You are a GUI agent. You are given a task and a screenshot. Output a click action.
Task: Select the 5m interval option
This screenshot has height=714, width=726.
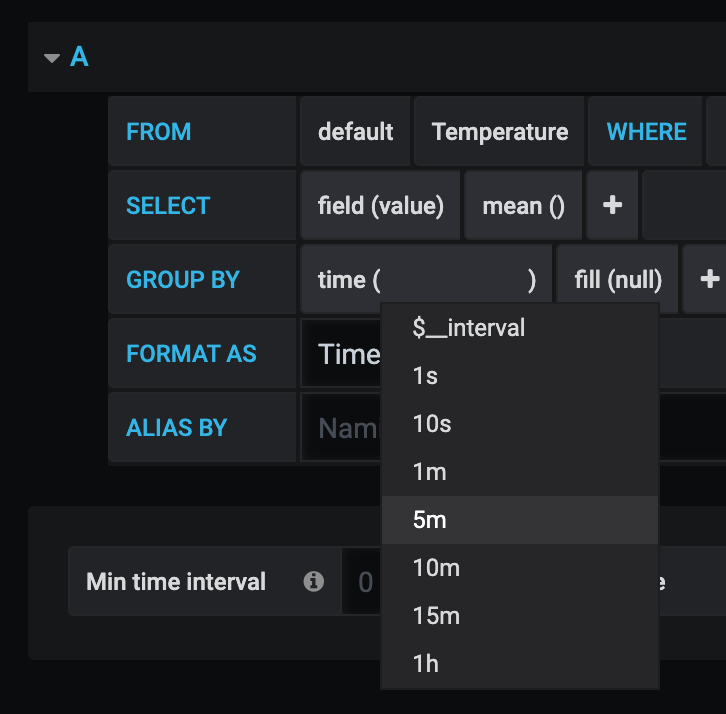tap(429, 520)
